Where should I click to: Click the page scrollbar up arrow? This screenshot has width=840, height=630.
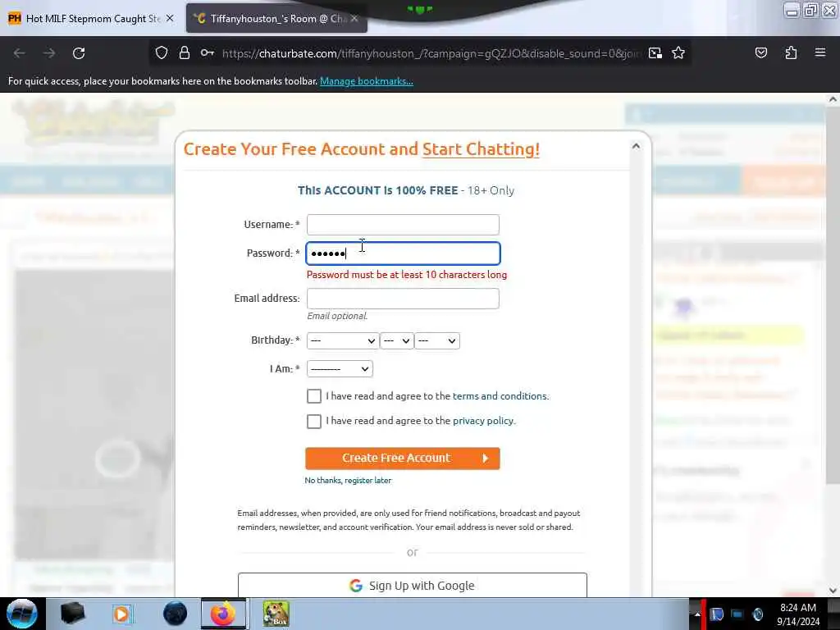coord(833,99)
